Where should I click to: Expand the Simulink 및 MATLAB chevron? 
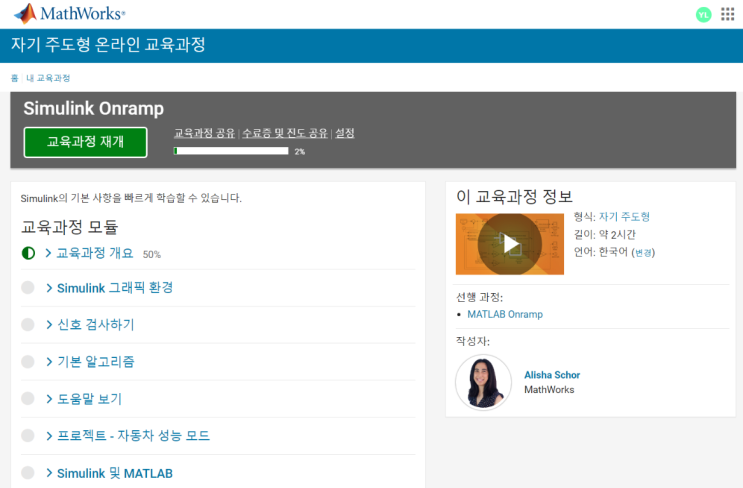[x=49, y=472]
